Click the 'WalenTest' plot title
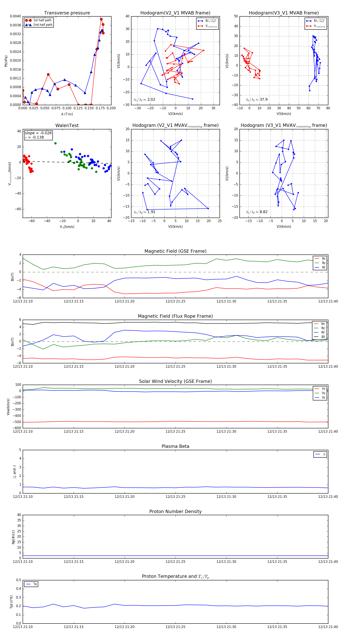This screenshot has height=644, width=351. click(x=67, y=125)
